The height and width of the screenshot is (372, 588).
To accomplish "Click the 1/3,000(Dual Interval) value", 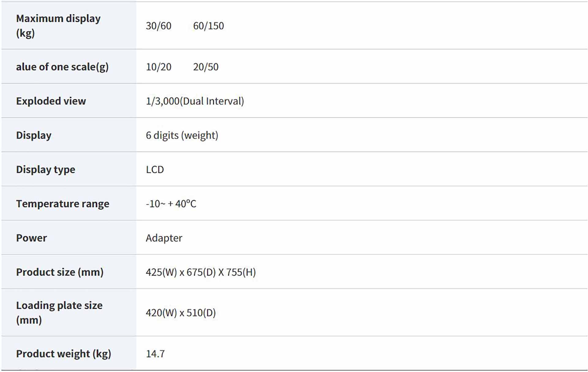I will point(195,101).
